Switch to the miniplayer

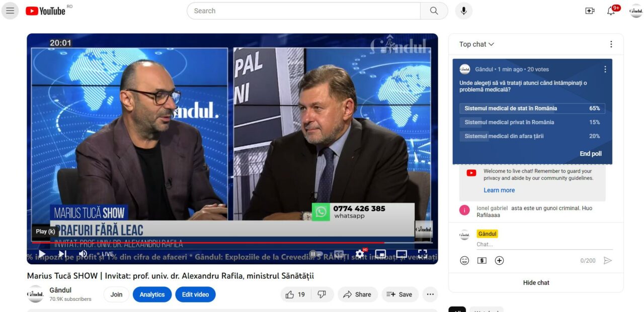(x=381, y=254)
